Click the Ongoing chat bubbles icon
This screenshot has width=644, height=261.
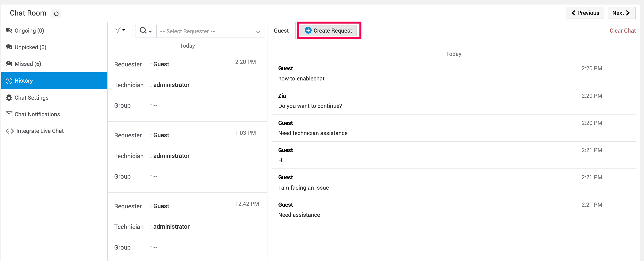pos(9,30)
